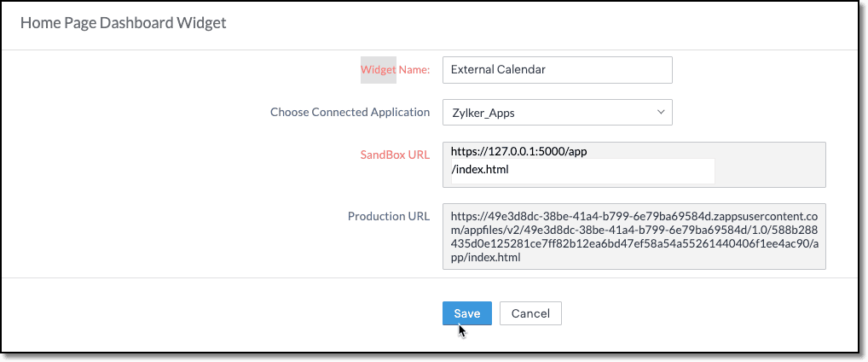Click the https://127.0.0.1:5000/app sandbox text
Image resolution: width=868 pixels, height=362 pixels.
(519, 152)
